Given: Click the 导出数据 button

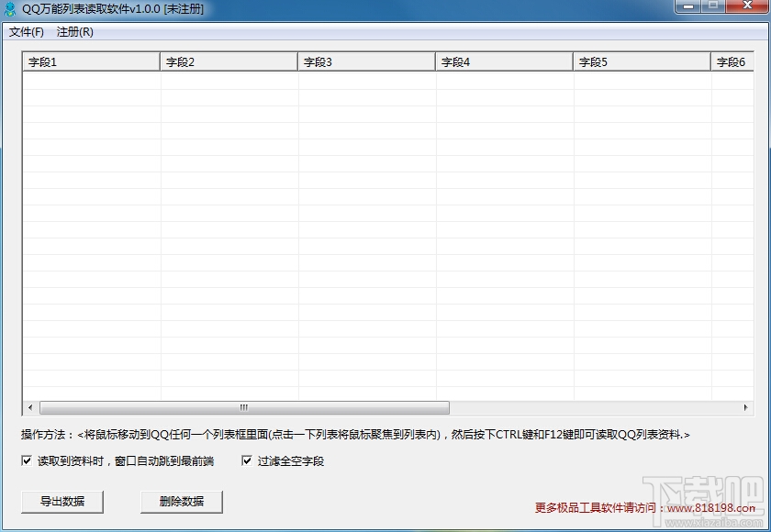Looking at the screenshot, I should 62,502.
